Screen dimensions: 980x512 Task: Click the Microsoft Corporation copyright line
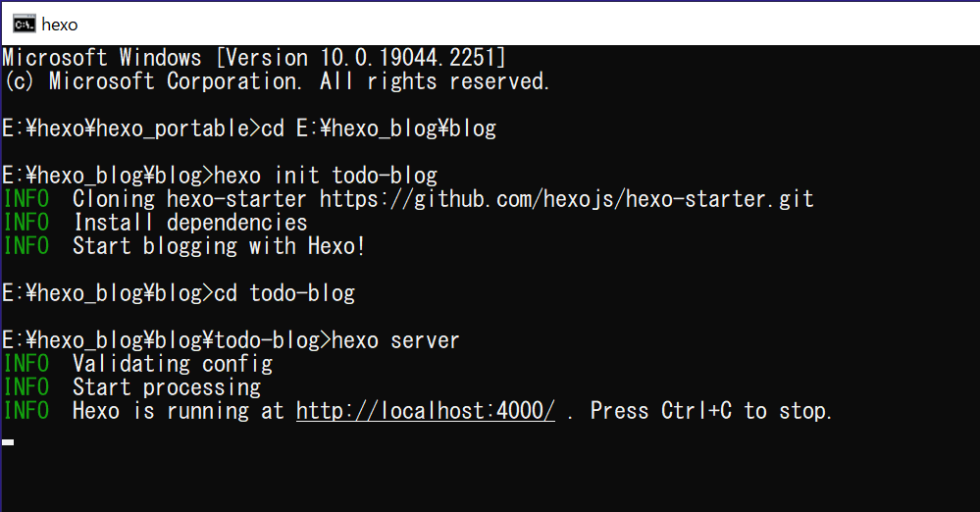click(277, 81)
